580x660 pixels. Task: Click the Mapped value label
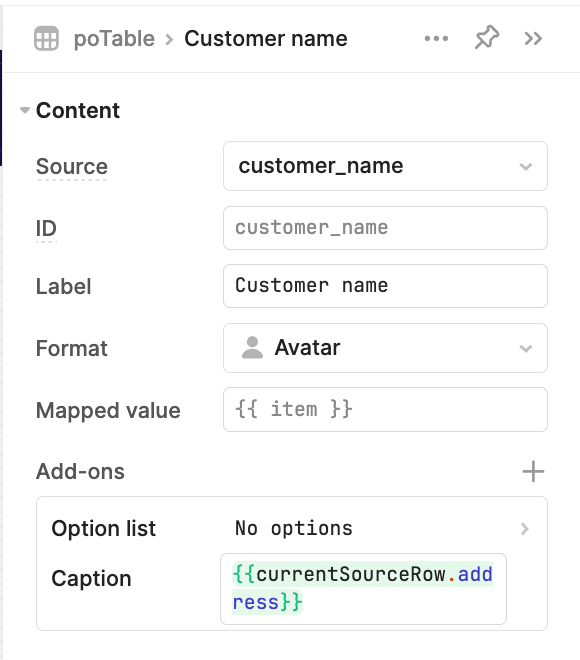coord(108,410)
